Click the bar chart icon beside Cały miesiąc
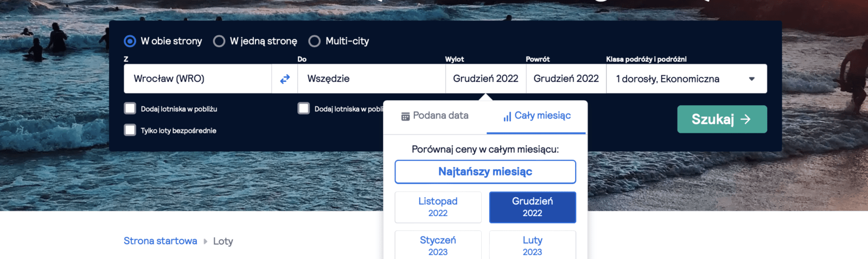 pyautogui.click(x=507, y=116)
